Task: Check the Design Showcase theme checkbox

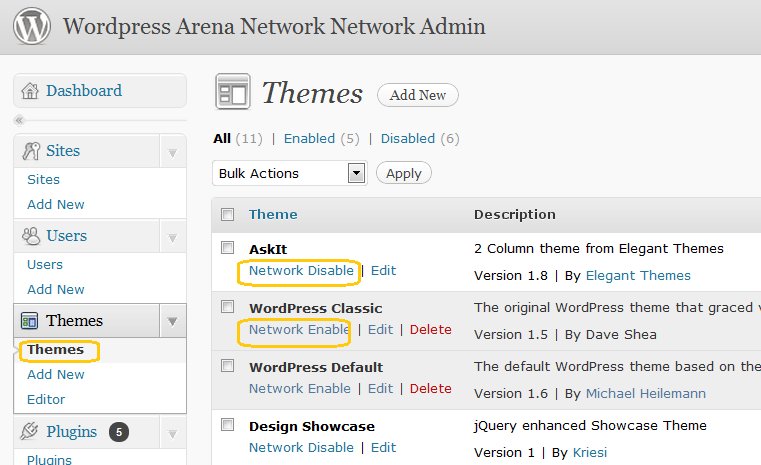Action: (228, 425)
